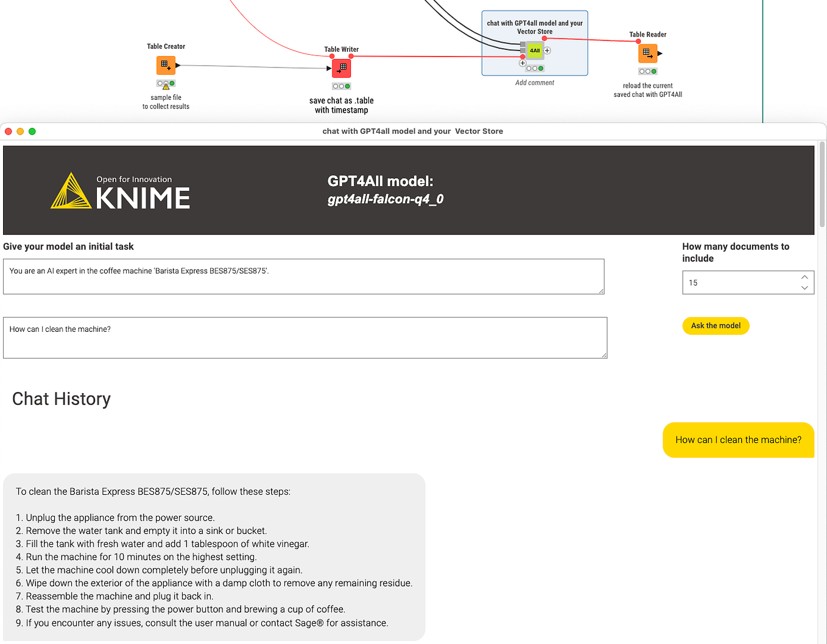827x644 pixels.
Task: Open the green 4All chat node
Action: click(x=533, y=51)
